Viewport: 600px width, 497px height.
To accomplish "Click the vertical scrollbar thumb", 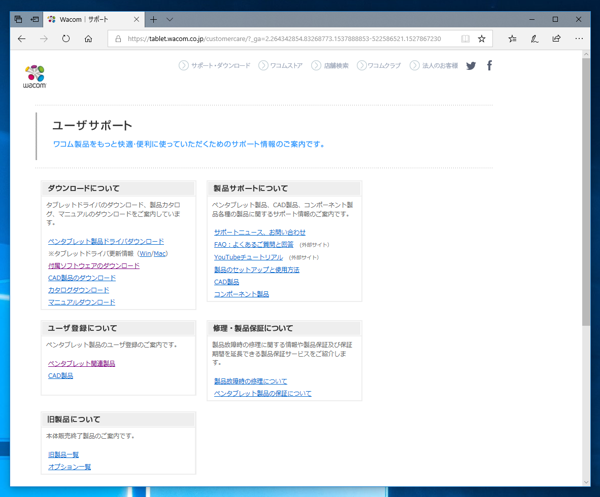I will click(x=586, y=191).
